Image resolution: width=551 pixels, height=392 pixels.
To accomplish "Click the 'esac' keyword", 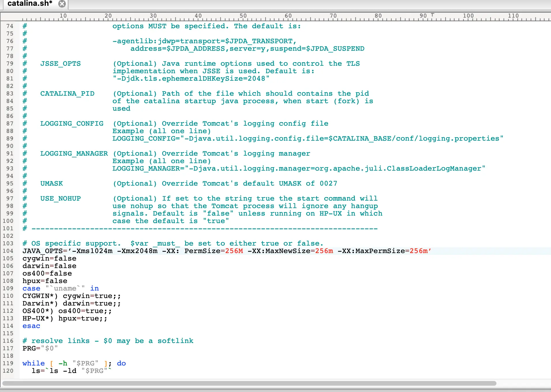I will pos(31,326).
